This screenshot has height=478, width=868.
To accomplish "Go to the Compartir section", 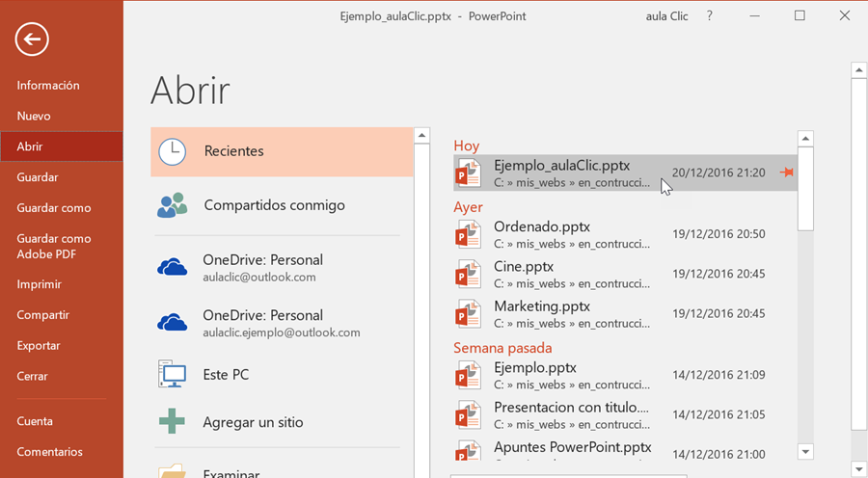I will (x=43, y=315).
